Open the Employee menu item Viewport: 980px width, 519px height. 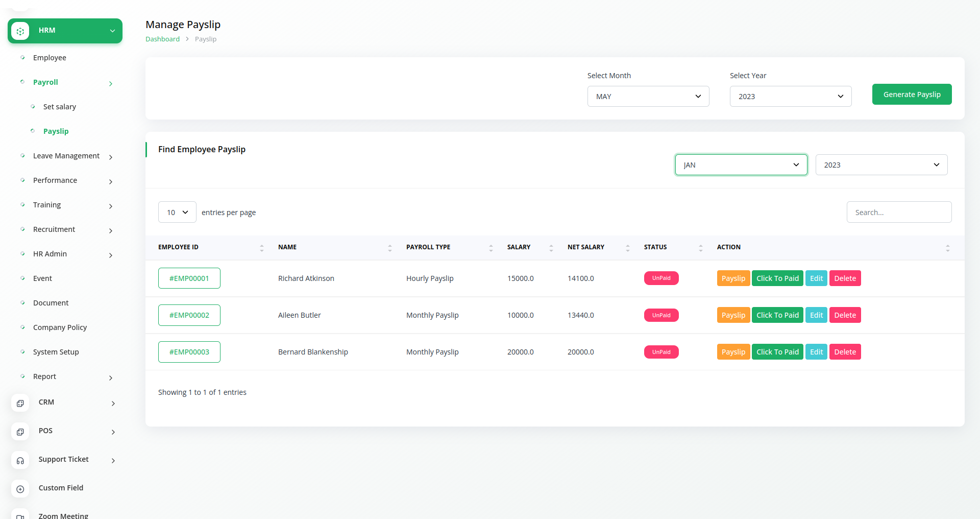50,58
